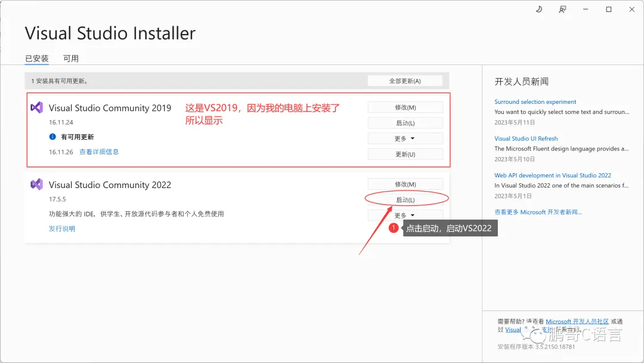Expand 更多 dropdown for Visual Studio 2019
The height and width of the screenshot is (363, 644).
click(405, 139)
